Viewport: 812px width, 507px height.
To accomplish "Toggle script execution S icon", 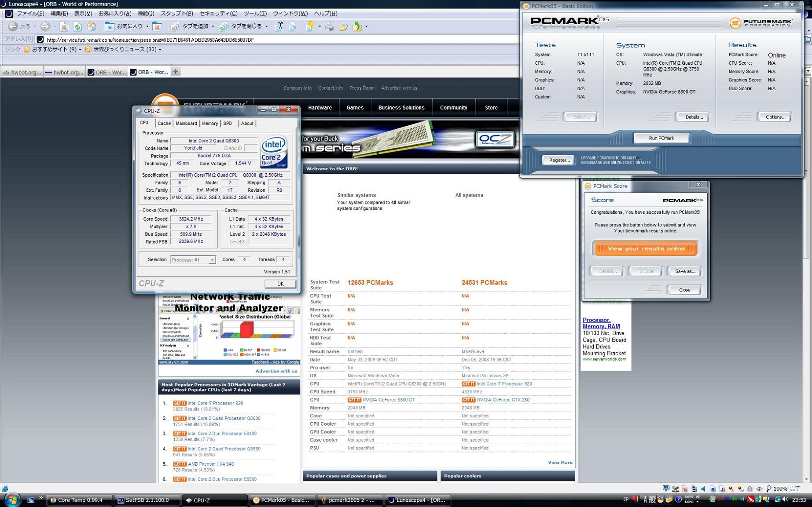I will pyautogui.click(x=713, y=489).
